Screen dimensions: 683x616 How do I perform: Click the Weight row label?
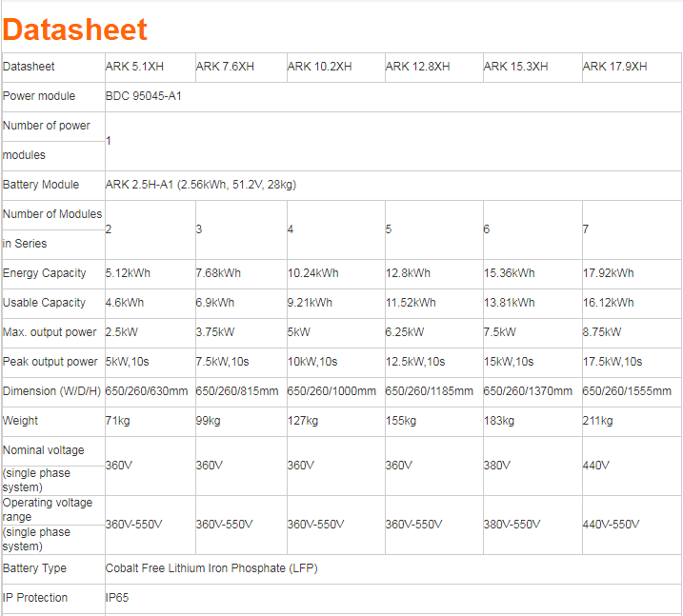20,421
